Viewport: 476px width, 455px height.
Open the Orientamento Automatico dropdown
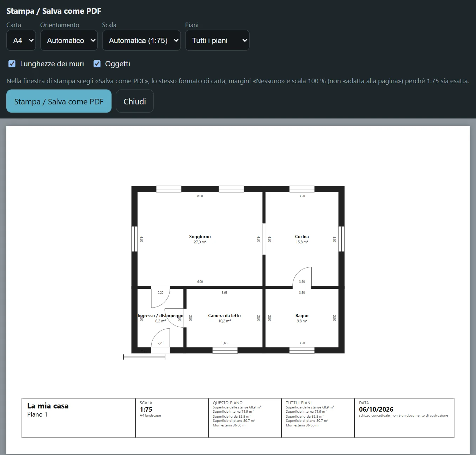(69, 40)
